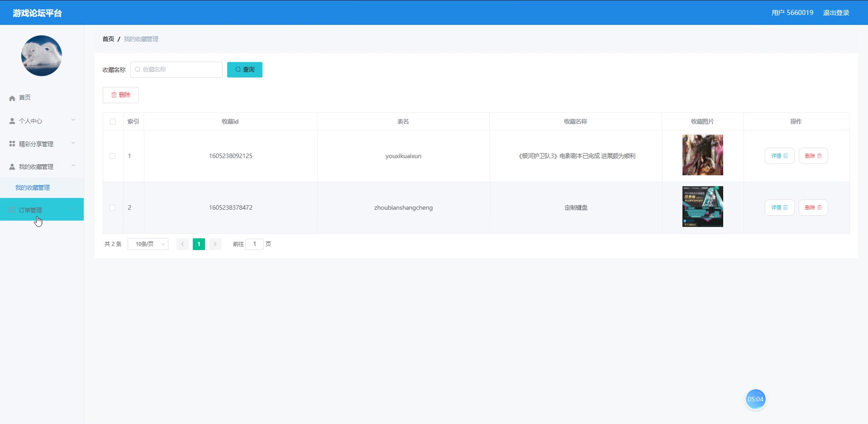Click the search icon inside 收藏名称 field

coord(138,69)
